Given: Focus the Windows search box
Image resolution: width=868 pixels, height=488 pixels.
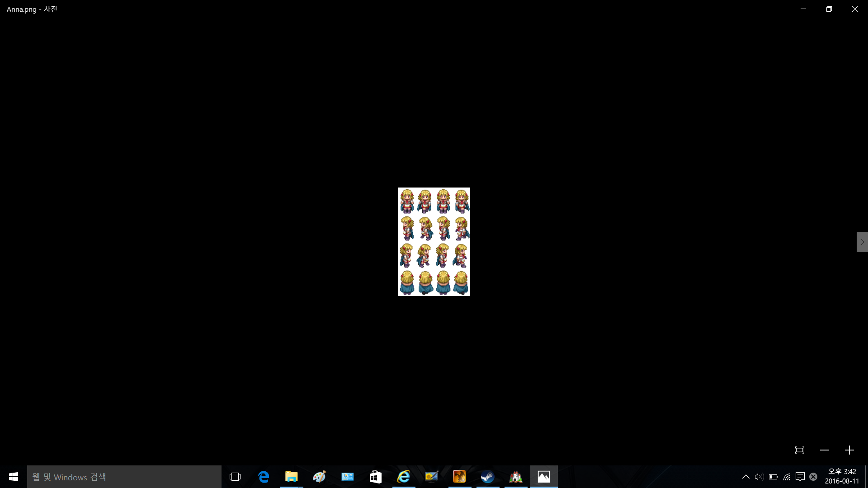Looking at the screenshot, I should click(x=124, y=477).
